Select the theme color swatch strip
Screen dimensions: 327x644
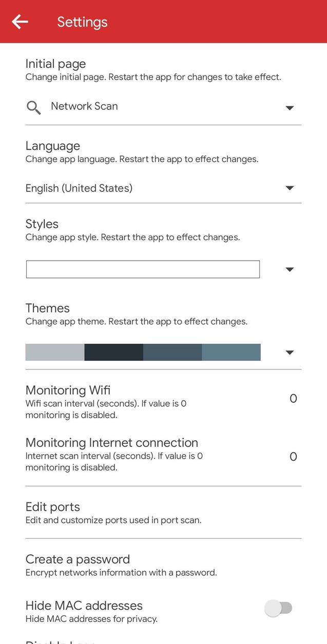click(143, 352)
